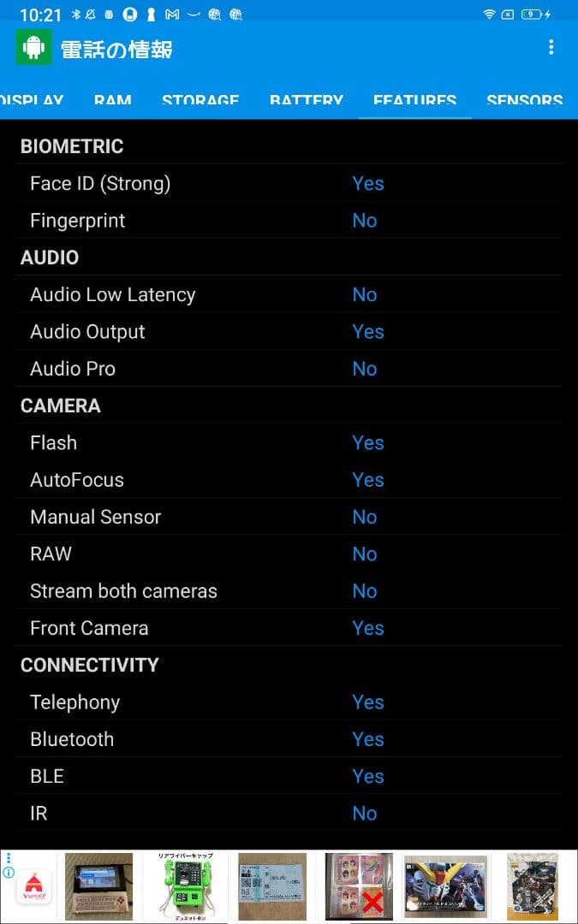Tap the Wi-Fi status icon
Viewport: 578px width, 924px height.
(x=489, y=15)
